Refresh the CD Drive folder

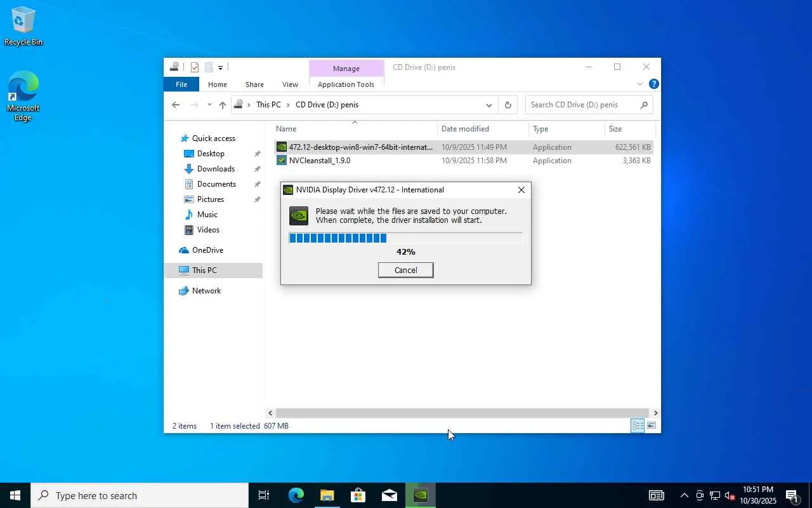point(507,105)
